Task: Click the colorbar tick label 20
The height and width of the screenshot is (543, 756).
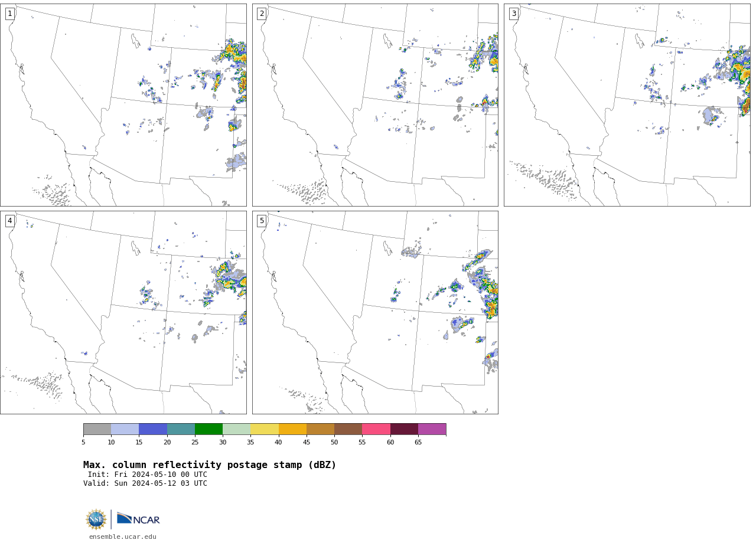Action: (167, 442)
